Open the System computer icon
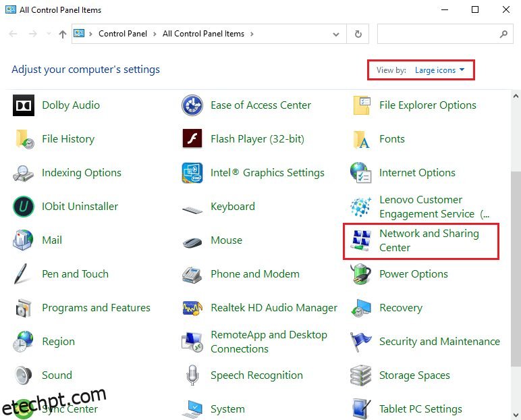The height and width of the screenshot is (420, 521). pos(192,409)
